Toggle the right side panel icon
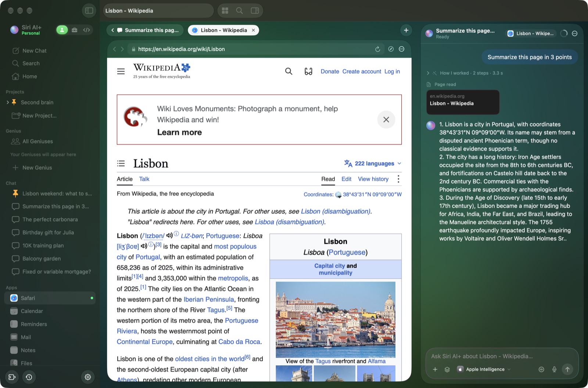Screen dimensions: 588x388 click(x=255, y=11)
